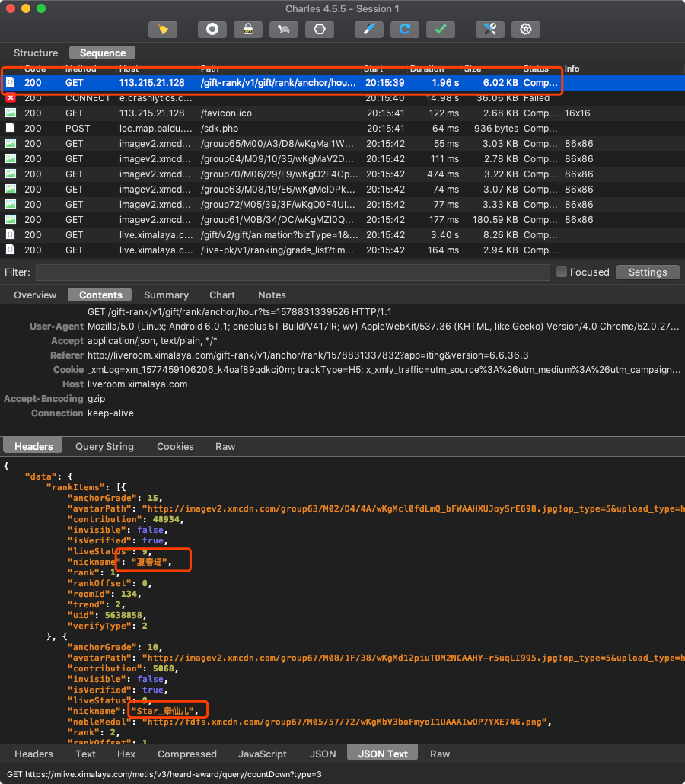The height and width of the screenshot is (784, 685).
Task: Open the Compressed response tab
Action: pyautogui.click(x=187, y=754)
